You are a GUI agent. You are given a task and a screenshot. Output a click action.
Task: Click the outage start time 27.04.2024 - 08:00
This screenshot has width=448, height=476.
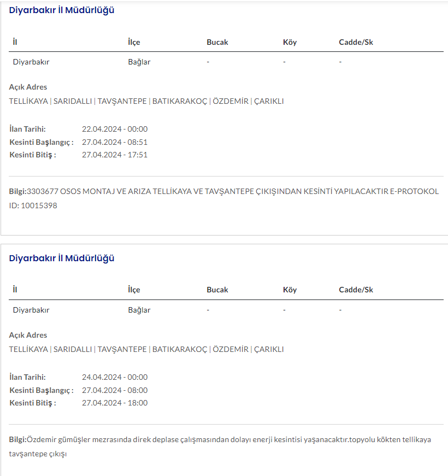115,390
